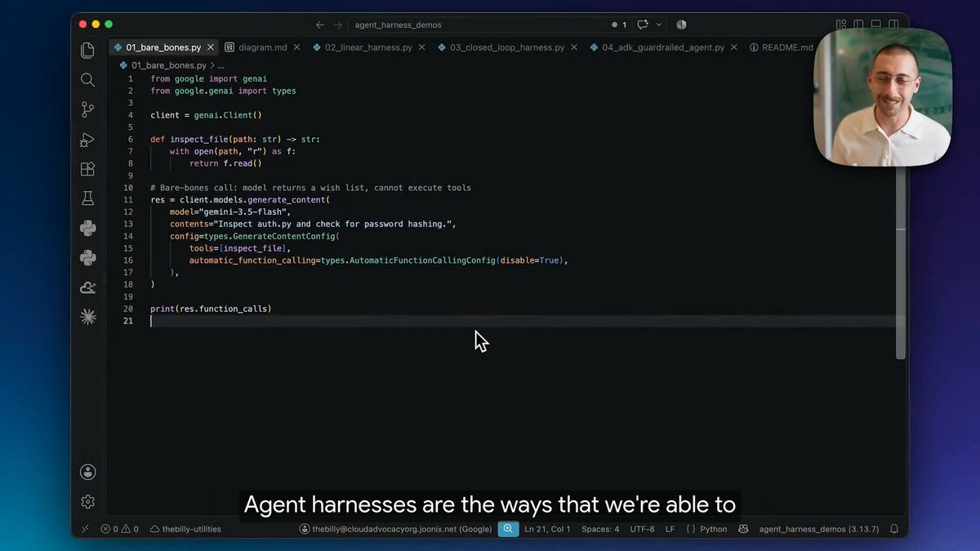
Task: Open the errors and warnings counter
Action: (119, 529)
